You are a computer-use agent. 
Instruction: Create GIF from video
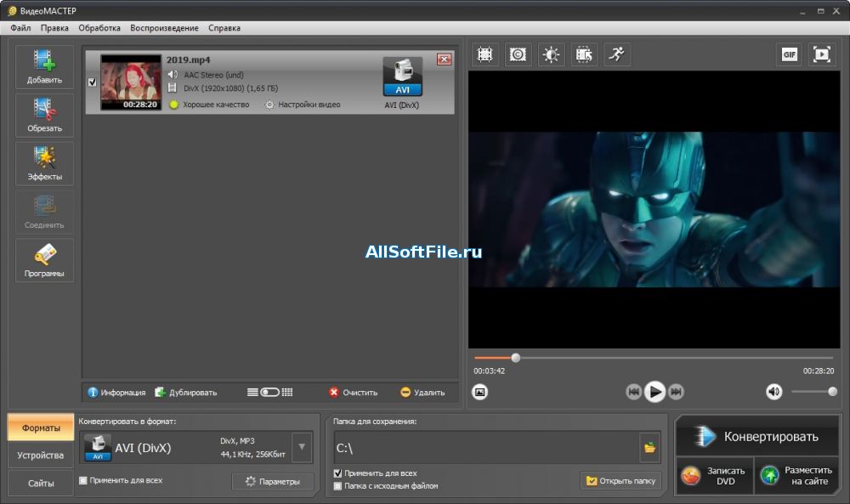pos(790,54)
